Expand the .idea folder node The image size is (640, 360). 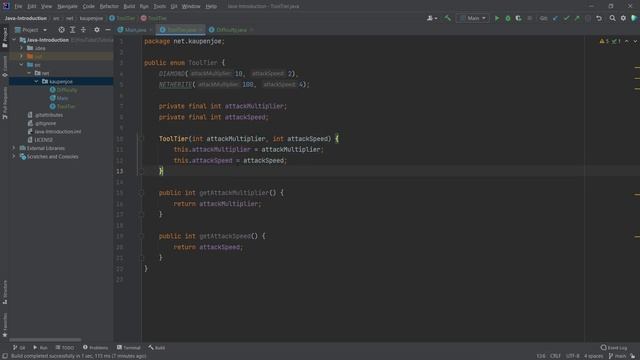(22, 48)
